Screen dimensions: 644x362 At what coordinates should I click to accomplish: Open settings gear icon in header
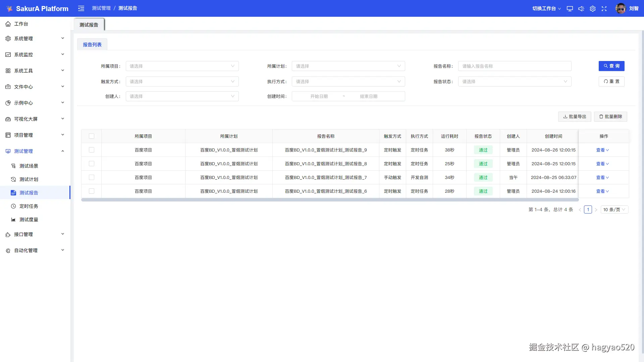click(x=593, y=9)
